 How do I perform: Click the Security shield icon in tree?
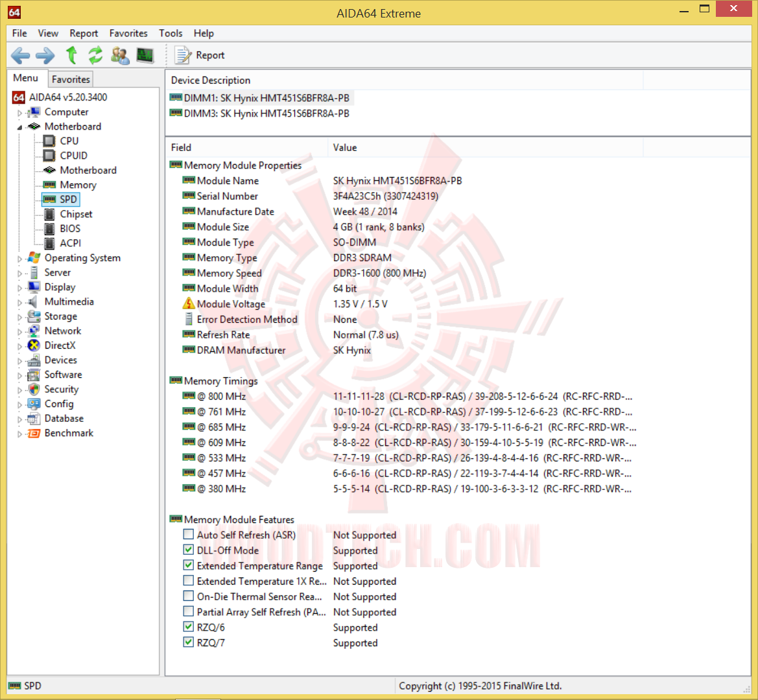pos(34,390)
